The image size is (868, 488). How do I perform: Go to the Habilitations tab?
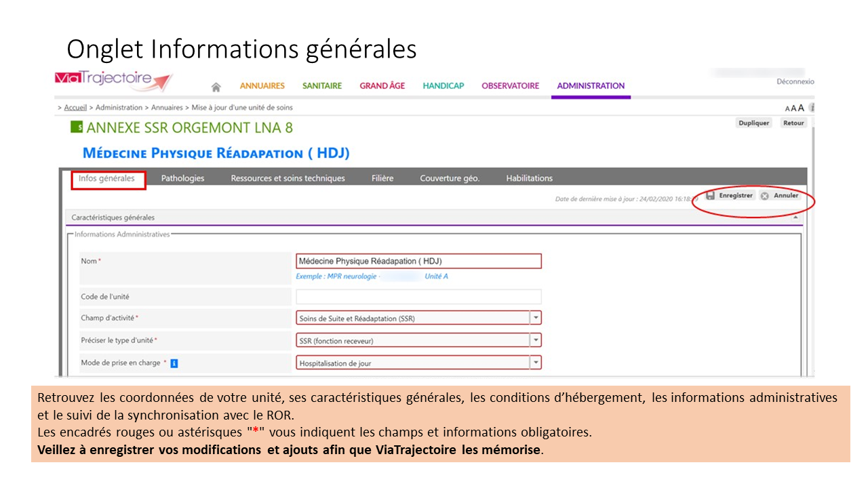click(529, 178)
